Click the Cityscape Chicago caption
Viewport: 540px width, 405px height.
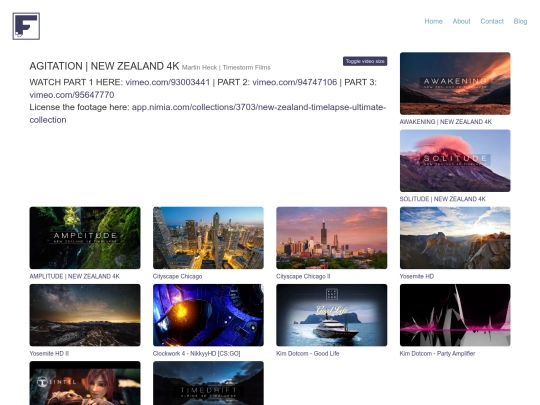tap(177, 276)
